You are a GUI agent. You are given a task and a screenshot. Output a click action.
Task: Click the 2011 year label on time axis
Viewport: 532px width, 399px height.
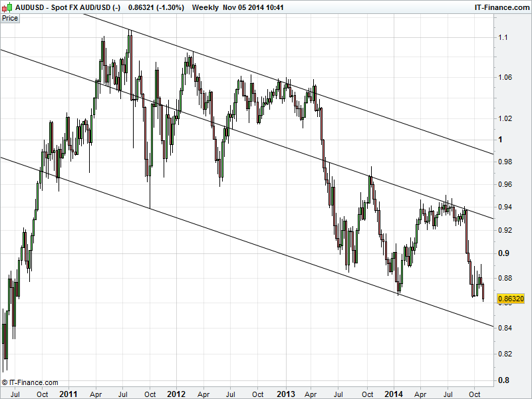coord(68,394)
